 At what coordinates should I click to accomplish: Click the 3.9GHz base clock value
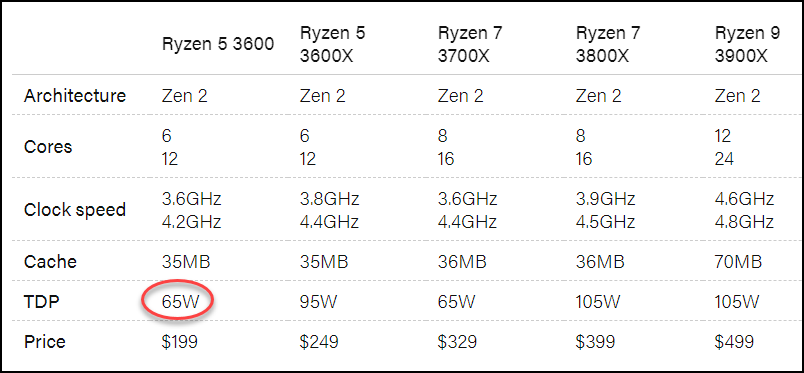pyautogui.click(x=606, y=198)
